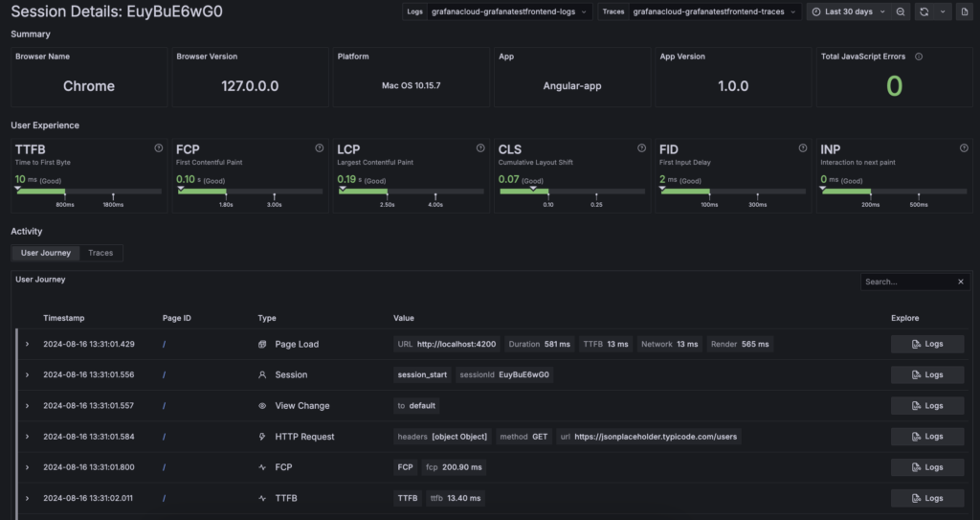The height and width of the screenshot is (520, 980).
Task: Click the Render 565 ms tag
Action: (x=740, y=344)
